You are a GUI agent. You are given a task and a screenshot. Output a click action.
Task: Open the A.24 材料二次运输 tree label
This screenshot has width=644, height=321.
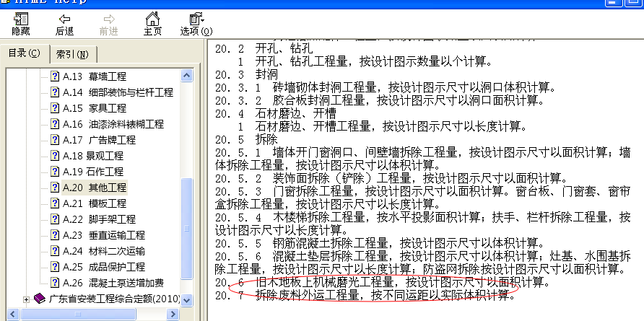pos(103,251)
